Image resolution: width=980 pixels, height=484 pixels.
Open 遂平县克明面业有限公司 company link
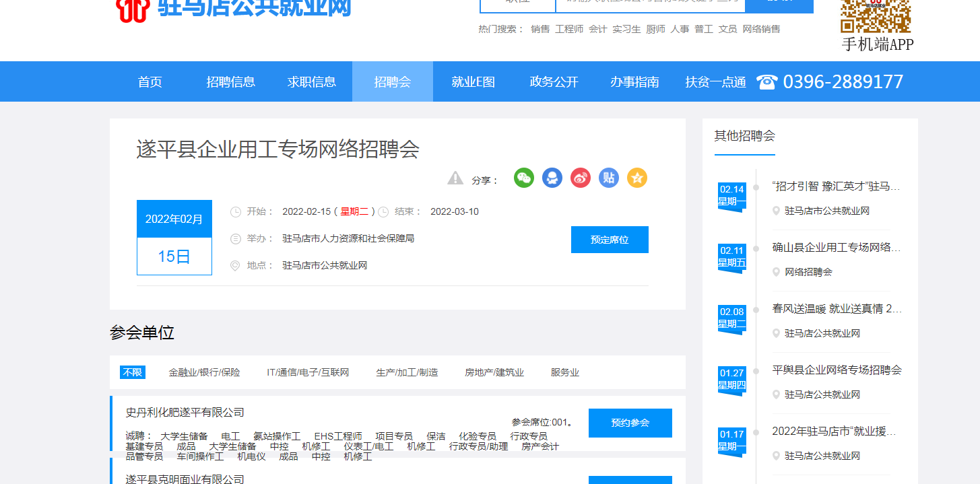[x=185, y=479]
